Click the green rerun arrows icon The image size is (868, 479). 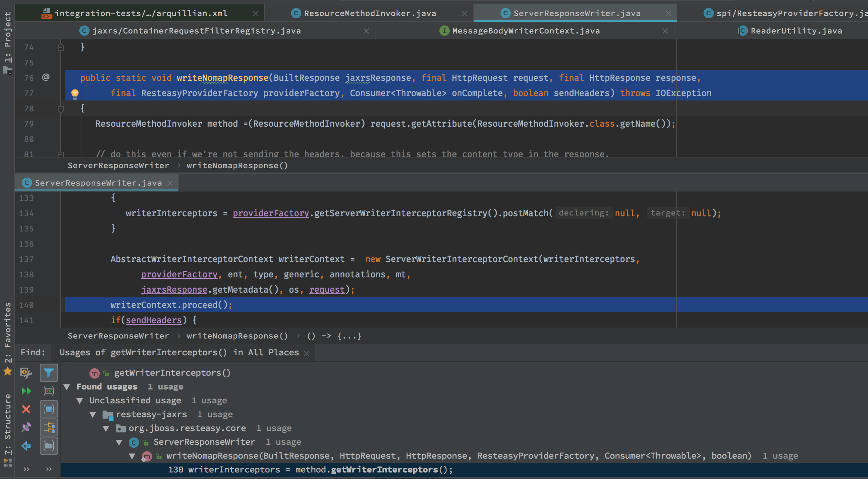pos(26,391)
